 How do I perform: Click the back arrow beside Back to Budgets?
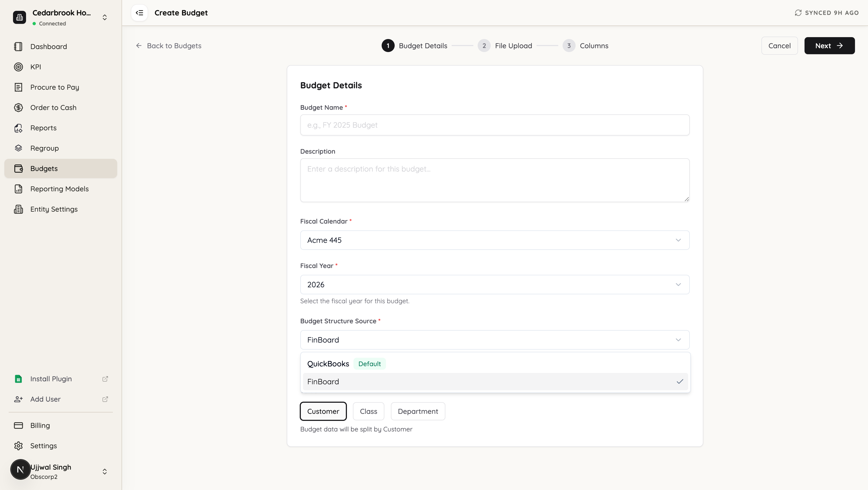[x=139, y=46]
